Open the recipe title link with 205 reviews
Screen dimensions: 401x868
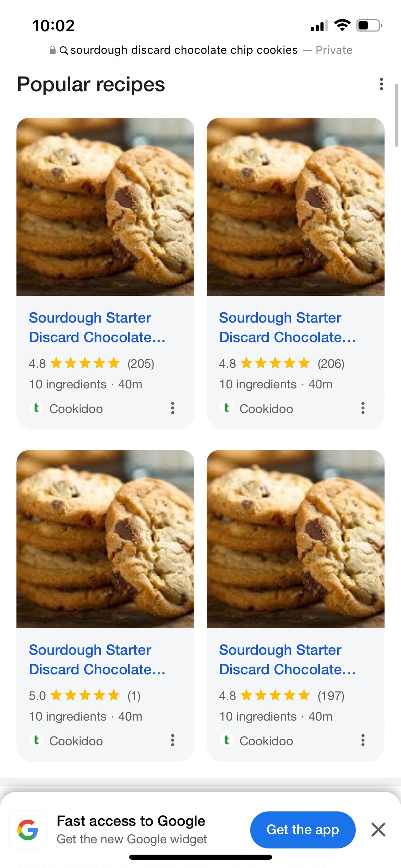click(97, 327)
